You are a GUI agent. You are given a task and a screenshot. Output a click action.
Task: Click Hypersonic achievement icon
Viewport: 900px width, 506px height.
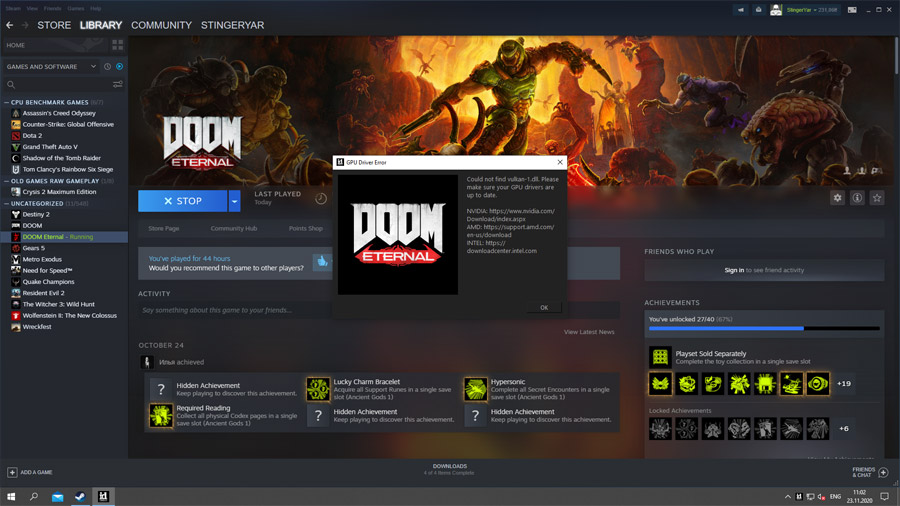coord(475,389)
